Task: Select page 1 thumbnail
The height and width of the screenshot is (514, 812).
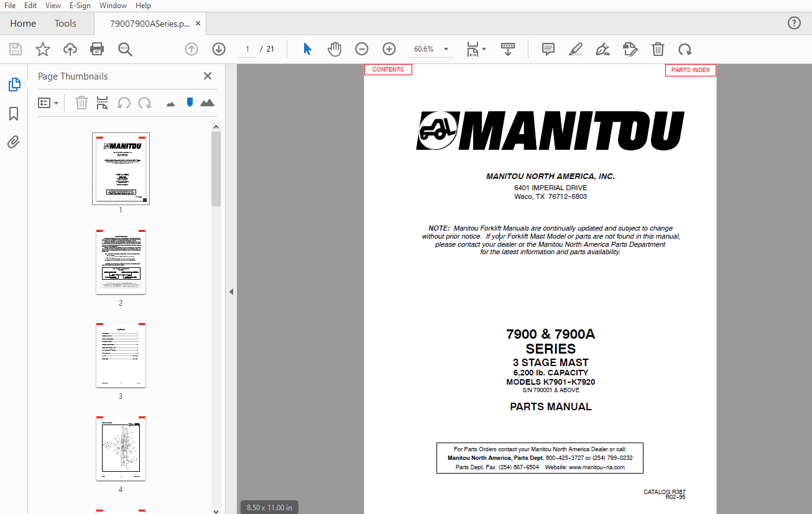Action: (121, 168)
